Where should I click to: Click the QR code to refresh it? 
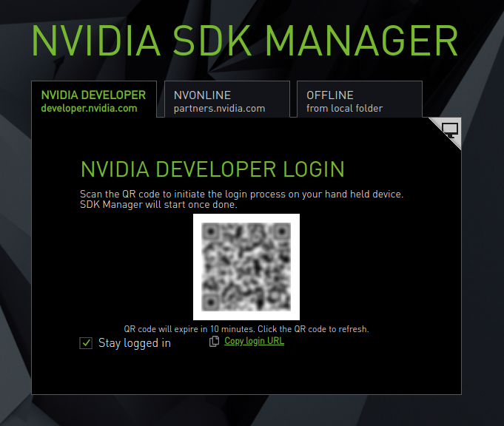pos(246,267)
